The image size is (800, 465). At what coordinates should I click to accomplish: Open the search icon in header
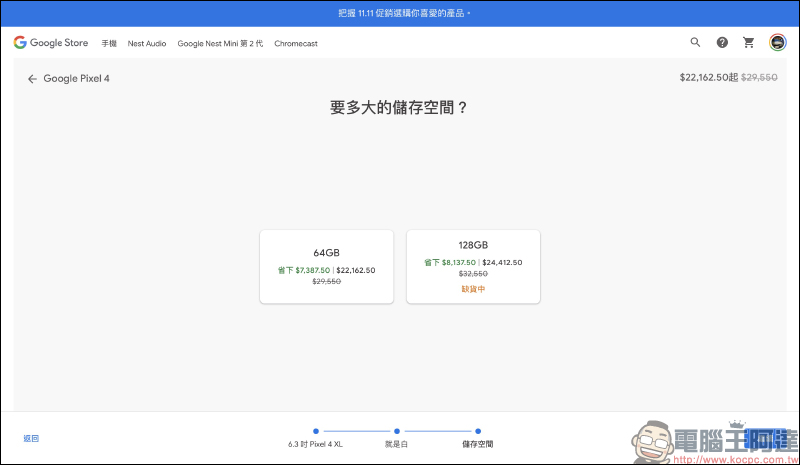click(x=695, y=43)
